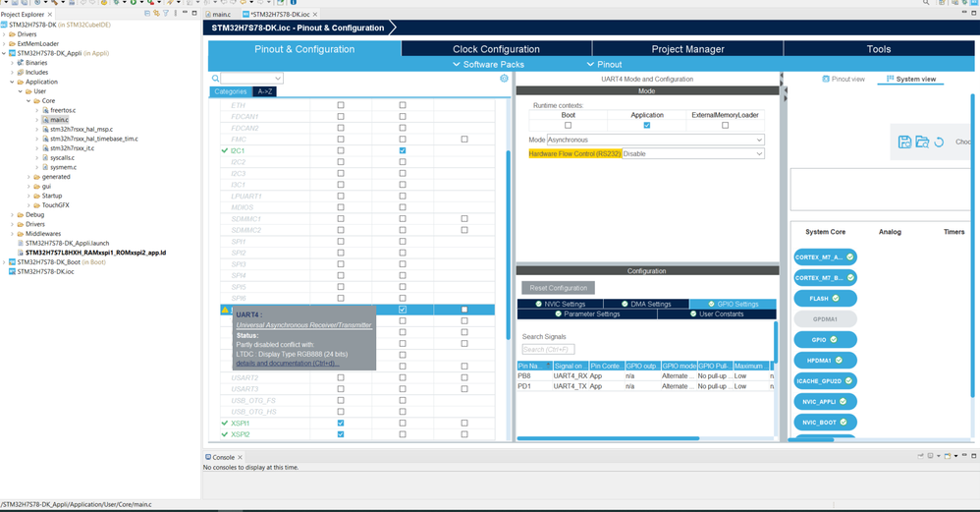Toggle the Boot runtime context checkbox
This screenshot has width=980, height=512.
coord(569,125)
